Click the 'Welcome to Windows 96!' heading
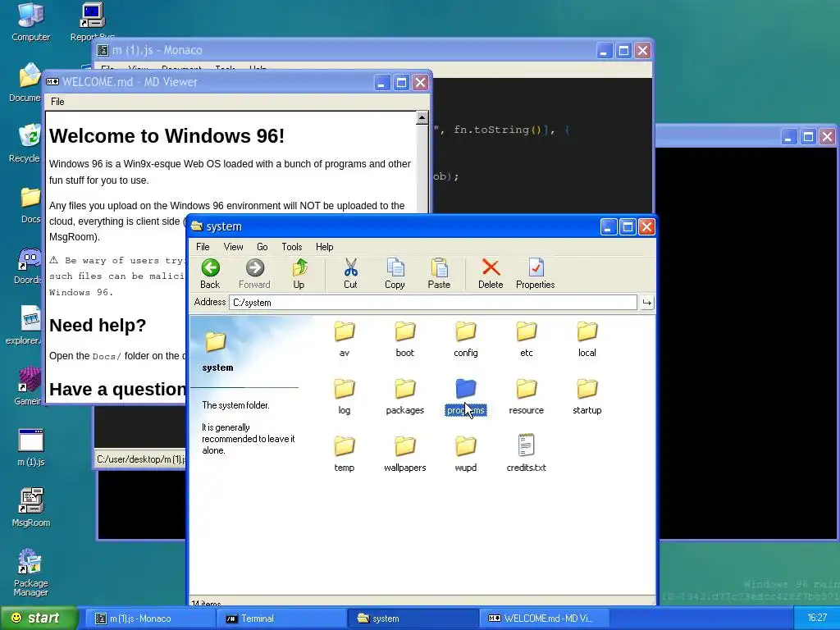Viewport: 840px width, 630px height. click(x=167, y=135)
